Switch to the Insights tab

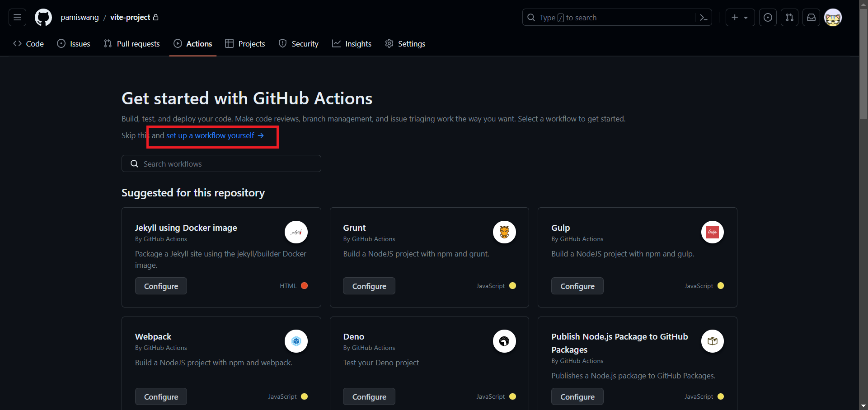pyautogui.click(x=352, y=44)
